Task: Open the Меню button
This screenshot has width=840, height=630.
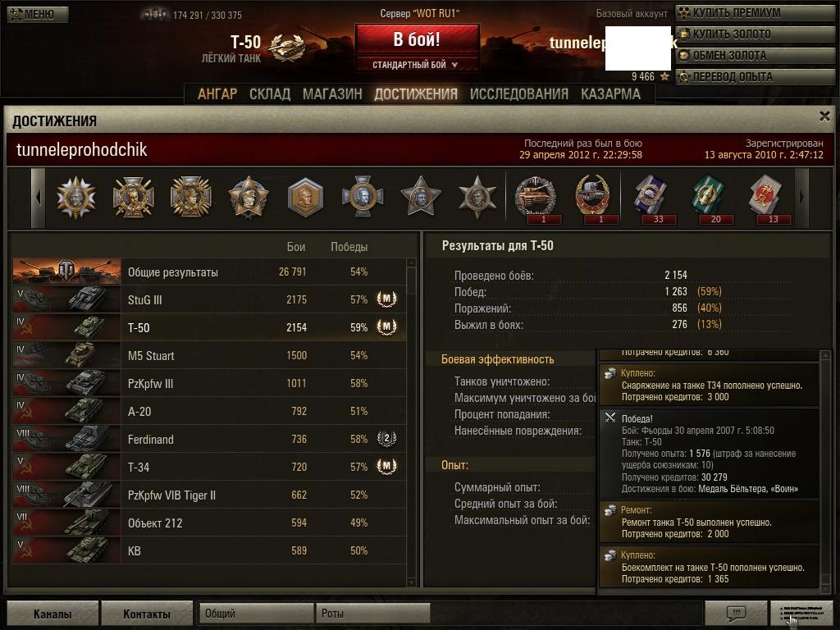Action: pos(38,15)
